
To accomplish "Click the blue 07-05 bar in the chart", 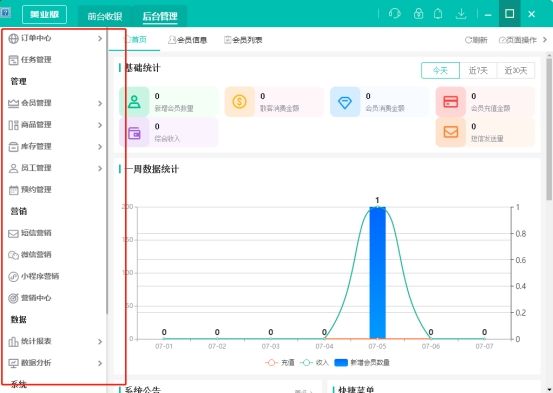I will [377, 273].
